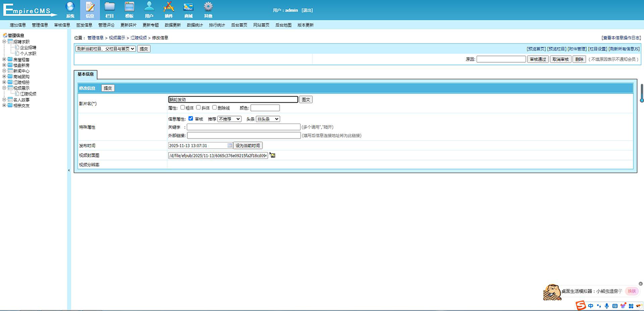Open the 其他 gear icon

click(x=208, y=8)
